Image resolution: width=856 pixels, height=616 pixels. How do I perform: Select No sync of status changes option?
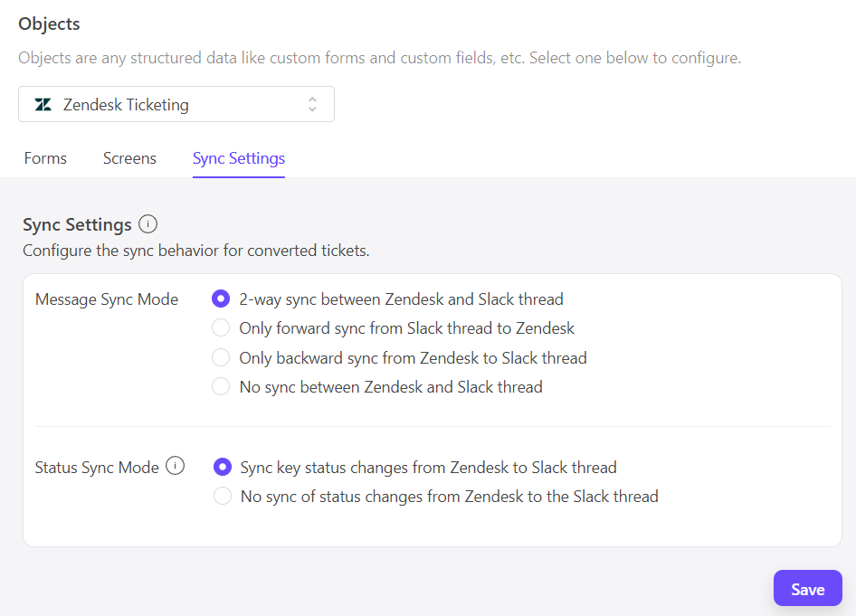tap(222, 497)
